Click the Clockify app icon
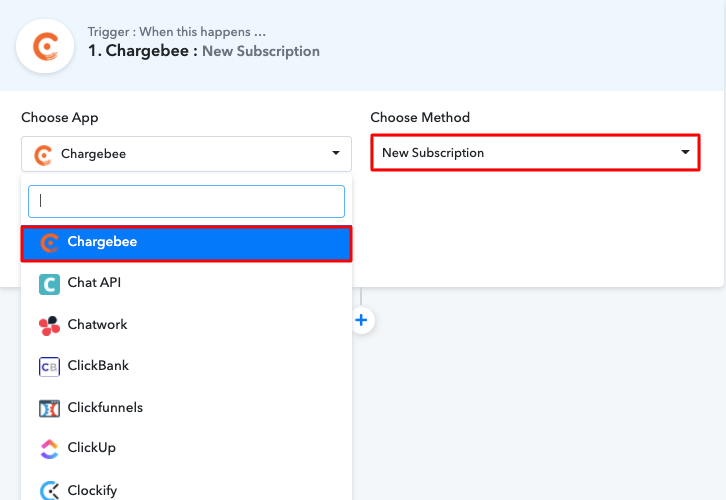The height and width of the screenshot is (500, 726). pos(49,490)
